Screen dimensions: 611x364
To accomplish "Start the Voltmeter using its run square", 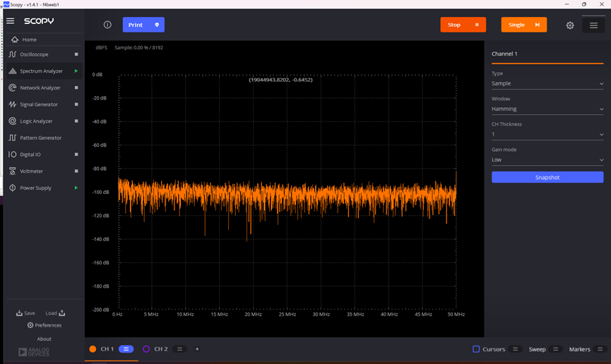I will coord(76,171).
